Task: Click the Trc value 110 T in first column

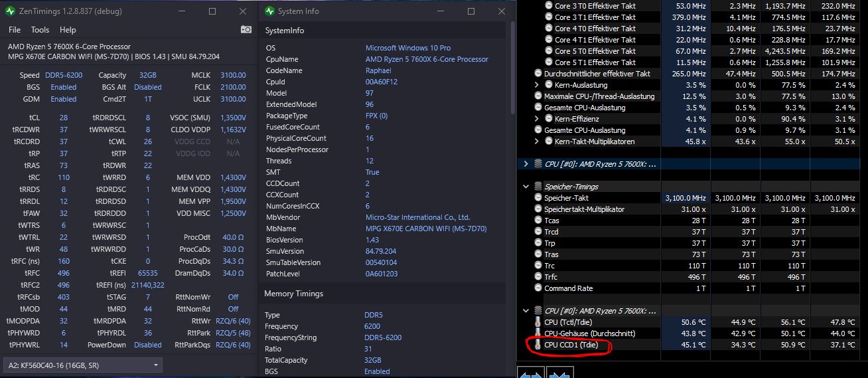Action: pos(695,266)
